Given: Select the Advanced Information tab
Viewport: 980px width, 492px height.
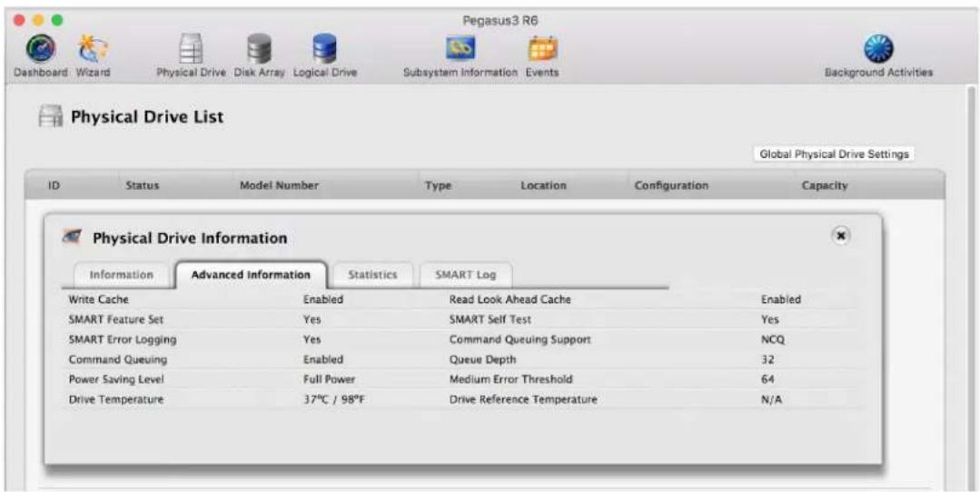Looking at the screenshot, I should (251, 275).
